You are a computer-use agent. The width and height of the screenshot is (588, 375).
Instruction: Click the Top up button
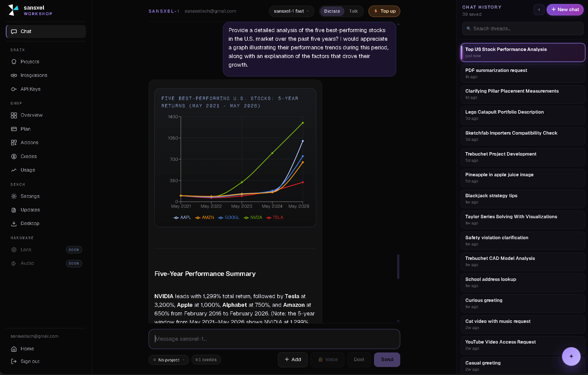[384, 11]
